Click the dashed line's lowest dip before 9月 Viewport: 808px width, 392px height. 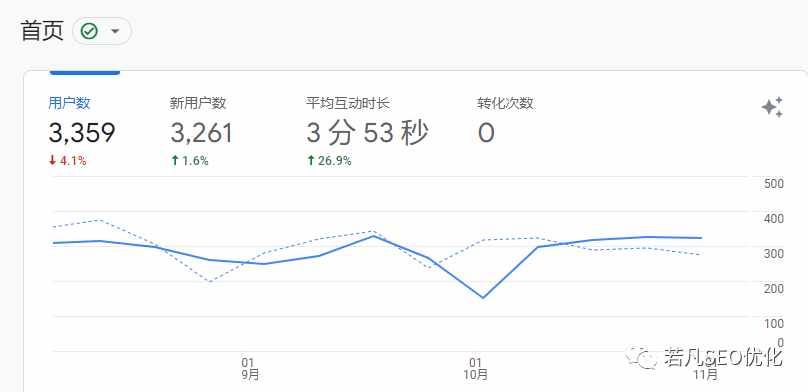pos(211,281)
